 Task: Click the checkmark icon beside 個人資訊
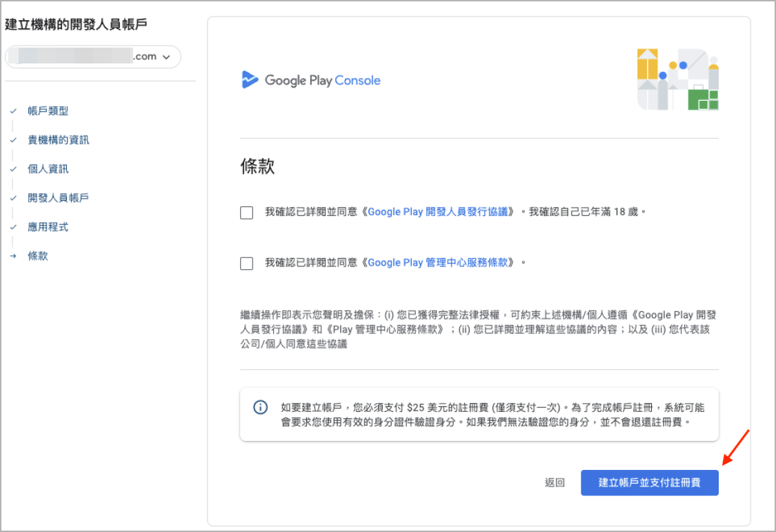[x=13, y=169]
